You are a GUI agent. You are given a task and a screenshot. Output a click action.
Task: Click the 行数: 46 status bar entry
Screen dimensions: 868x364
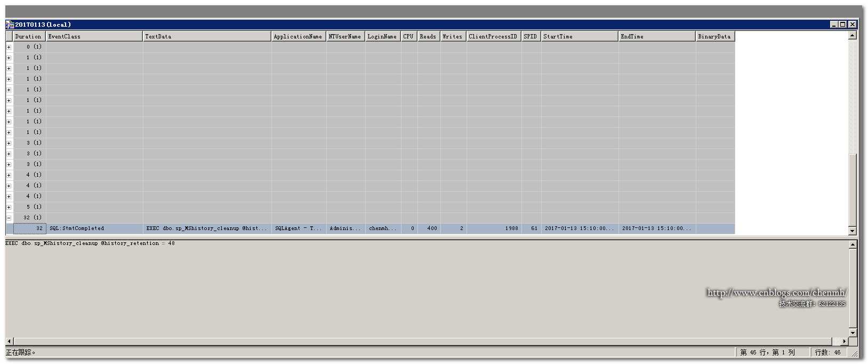click(827, 352)
